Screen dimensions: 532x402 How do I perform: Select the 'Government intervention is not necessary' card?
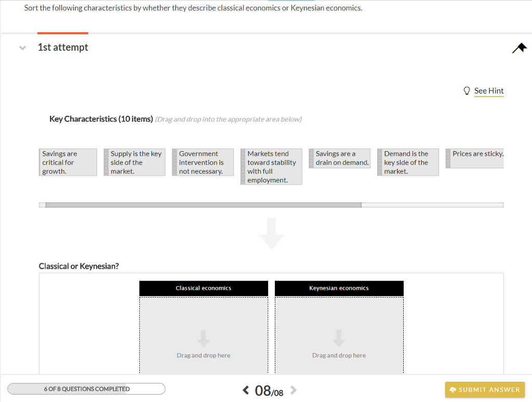pos(203,162)
